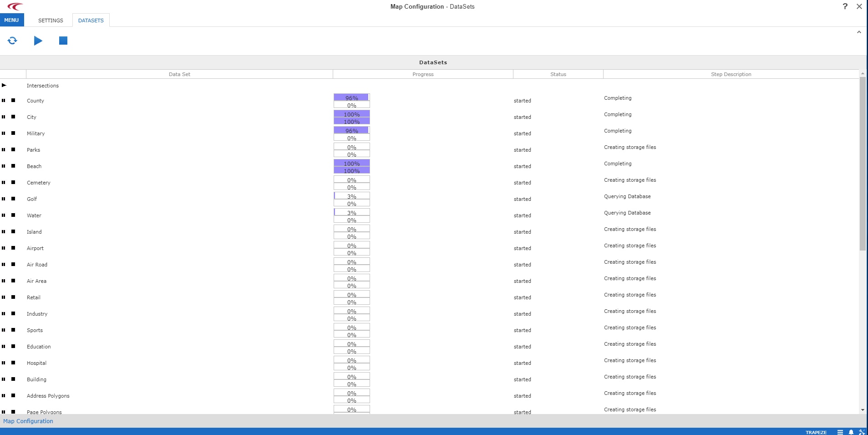Open the MENU tab

pos(11,20)
